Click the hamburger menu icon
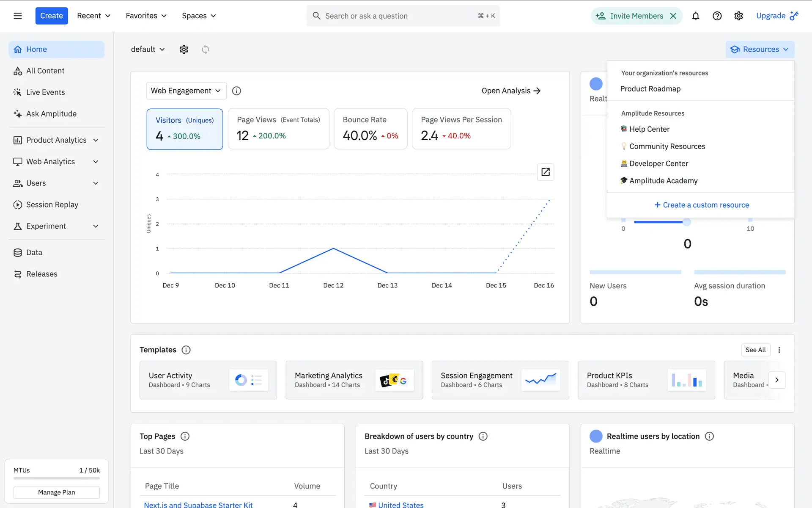Screen dimensions: 812x508 click(x=17, y=16)
